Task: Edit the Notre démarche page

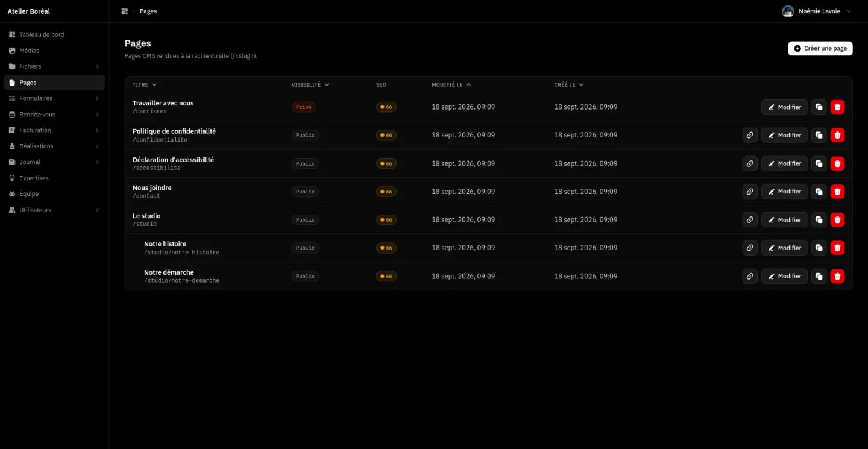Action: pyautogui.click(x=784, y=276)
